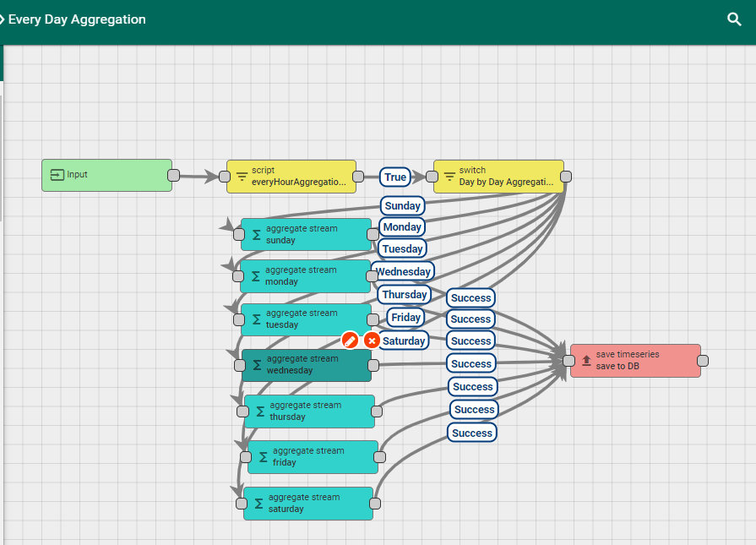Click the topmost Success relation label

470,297
